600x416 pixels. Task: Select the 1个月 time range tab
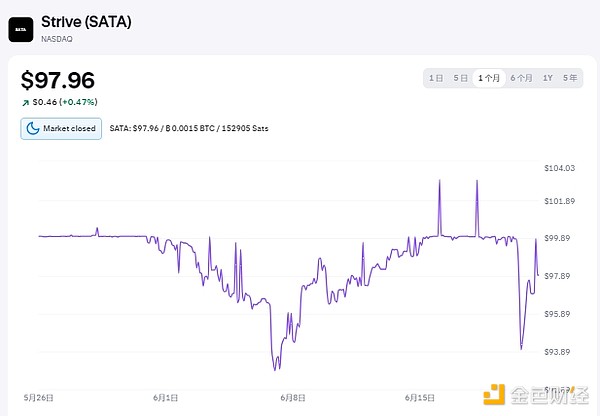point(489,78)
